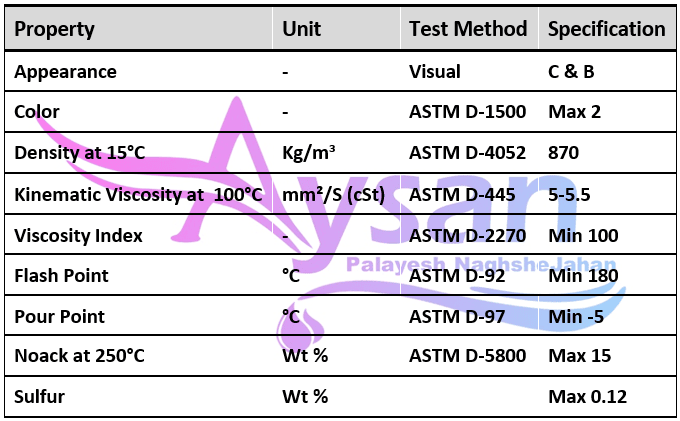Select the Sulfur property cell
The image size is (680, 421).
coord(39,396)
